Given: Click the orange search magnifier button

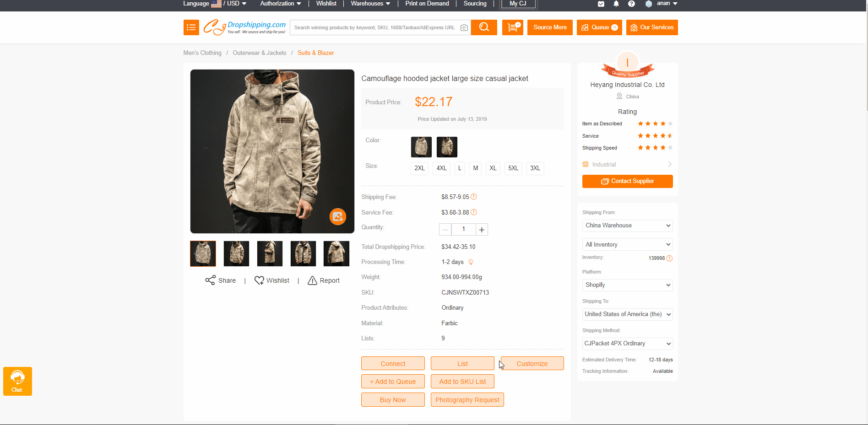Looking at the screenshot, I should point(483,27).
